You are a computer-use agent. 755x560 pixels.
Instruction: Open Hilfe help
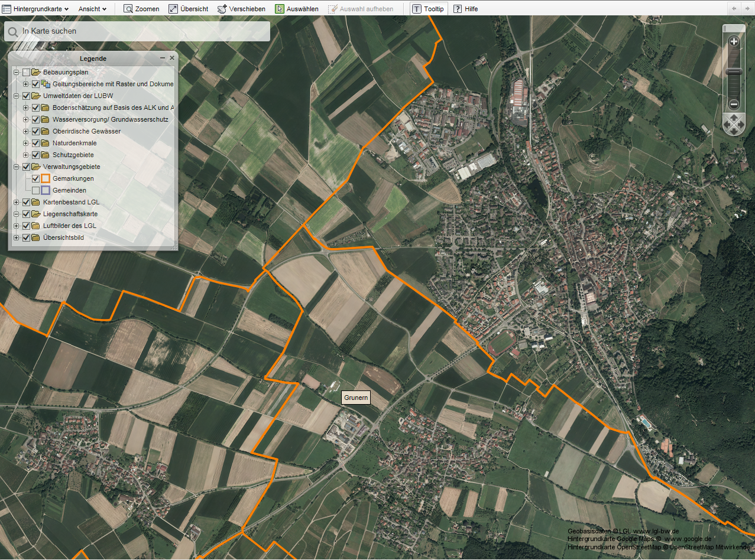tap(465, 9)
